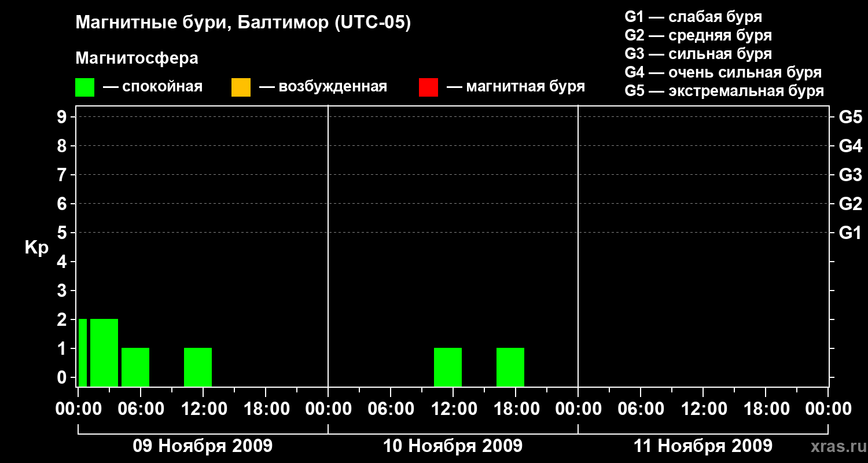Viewport: 868px width, 463px height.
Task: Click the green 'спокойная' legend swatch
Action: [84, 87]
